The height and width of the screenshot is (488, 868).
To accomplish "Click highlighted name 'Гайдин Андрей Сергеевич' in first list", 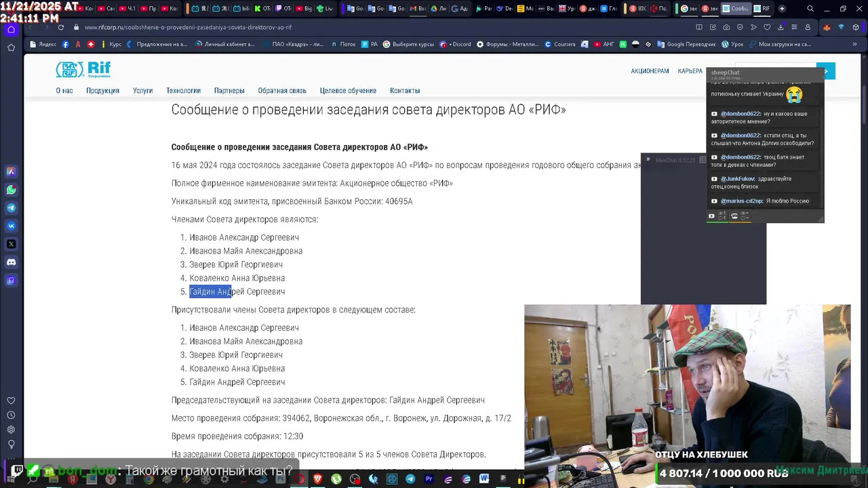I will (x=237, y=291).
